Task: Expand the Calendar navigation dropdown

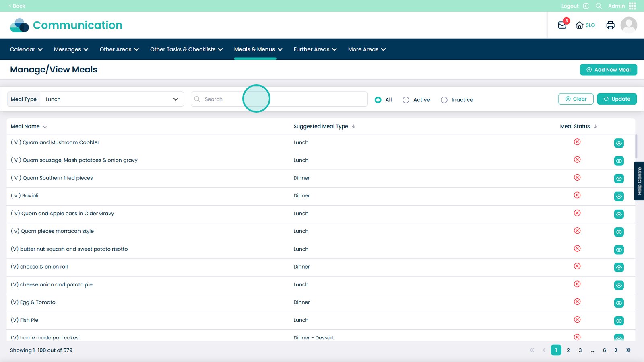Action: tap(26, 49)
